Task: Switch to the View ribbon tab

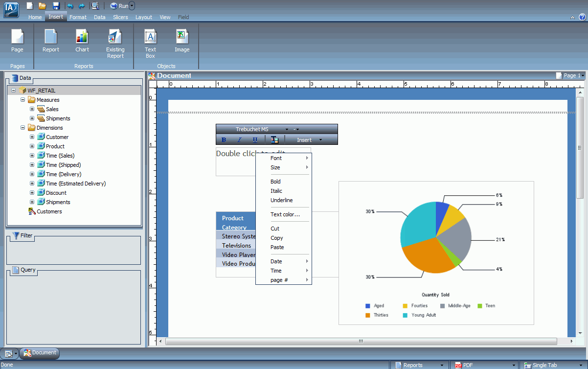Action: coord(165,17)
